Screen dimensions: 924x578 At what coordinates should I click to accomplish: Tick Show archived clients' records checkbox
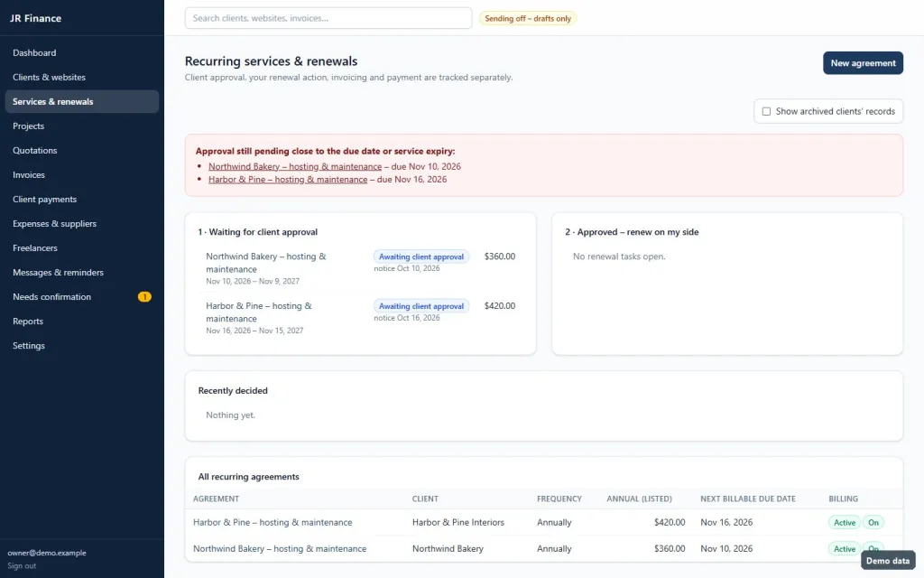pyautogui.click(x=766, y=111)
